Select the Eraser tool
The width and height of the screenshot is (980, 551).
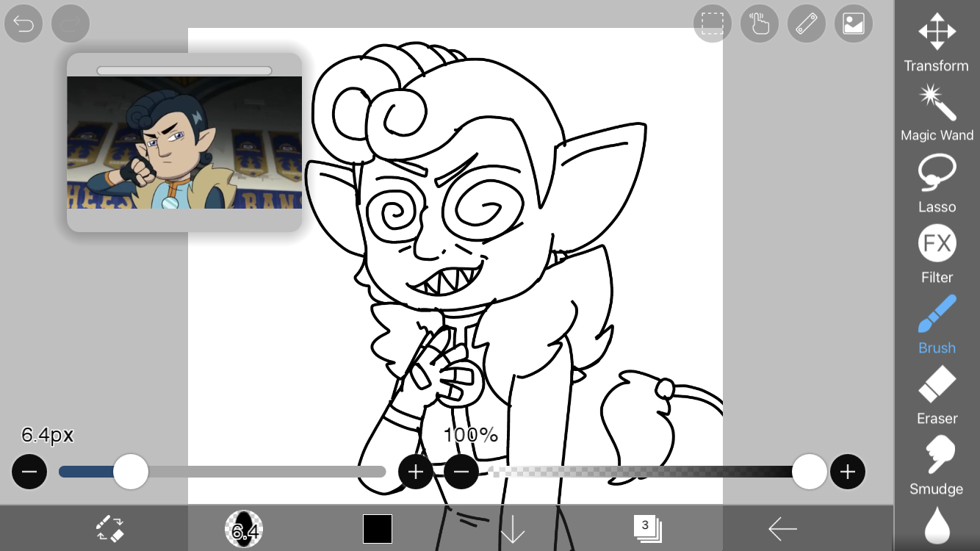pos(937,395)
